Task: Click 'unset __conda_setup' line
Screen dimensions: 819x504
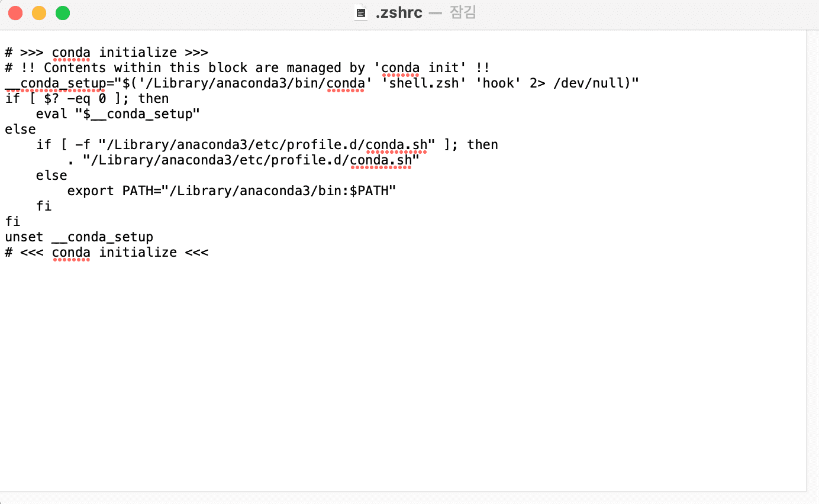Action: click(x=79, y=237)
